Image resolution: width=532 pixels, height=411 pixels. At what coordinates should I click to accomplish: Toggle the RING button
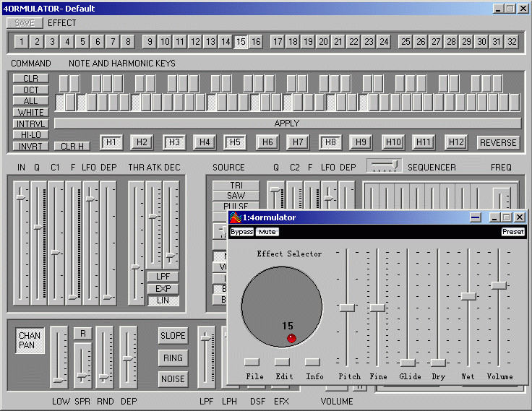coord(173,358)
